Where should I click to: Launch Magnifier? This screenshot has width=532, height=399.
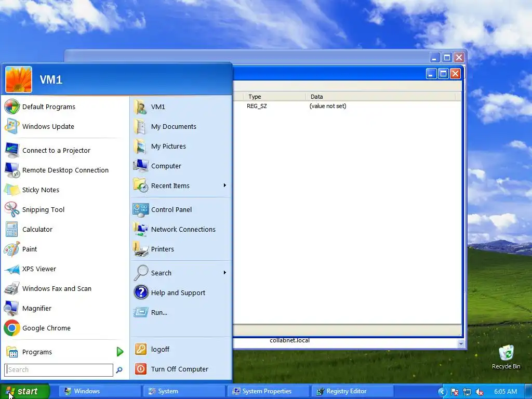coord(64,308)
